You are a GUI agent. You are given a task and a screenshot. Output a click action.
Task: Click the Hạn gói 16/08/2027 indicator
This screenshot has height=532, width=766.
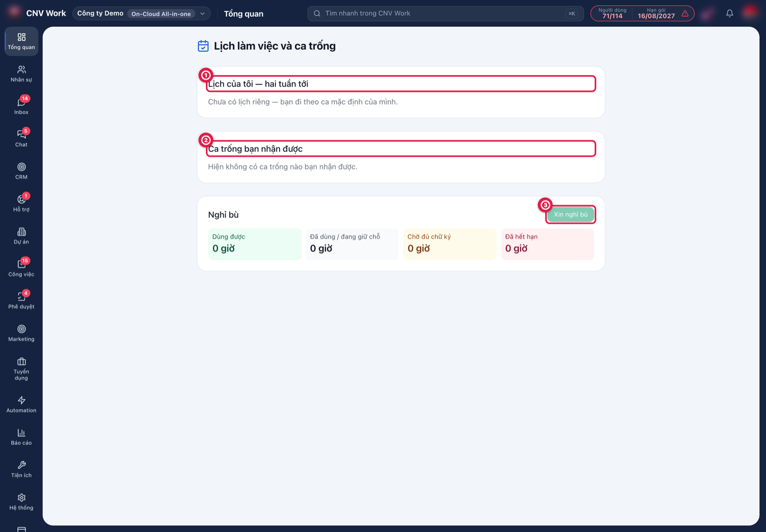[x=656, y=13]
